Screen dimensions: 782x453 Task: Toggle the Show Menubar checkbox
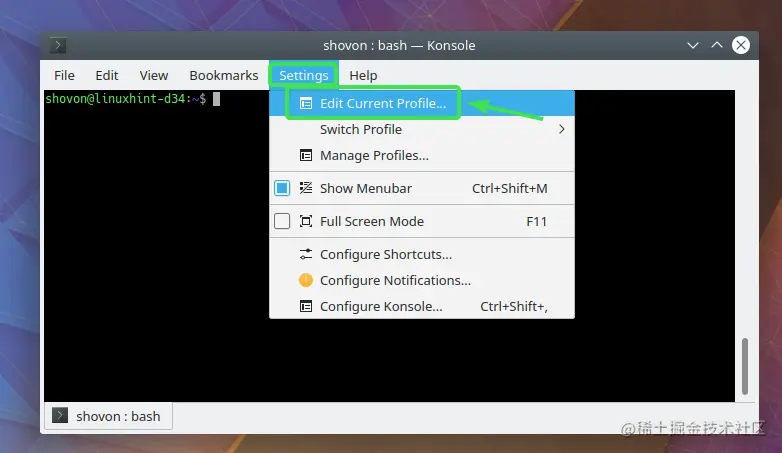tap(282, 188)
